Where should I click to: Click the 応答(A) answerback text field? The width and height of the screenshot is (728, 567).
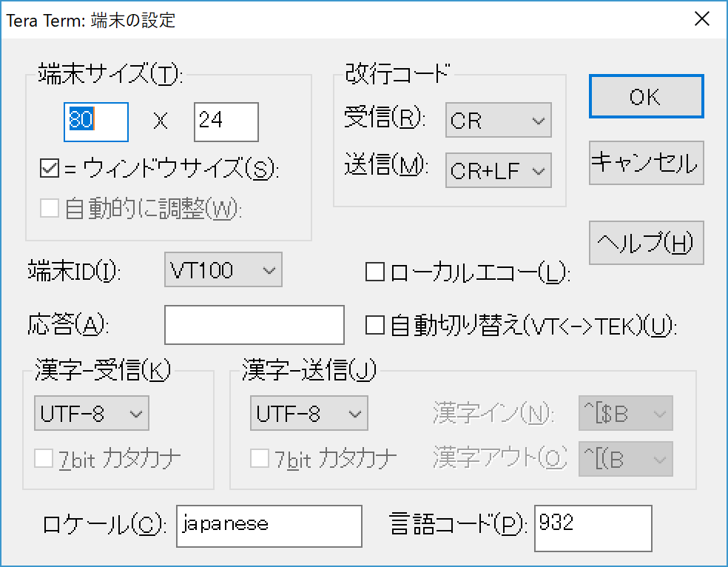click(254, 325)
